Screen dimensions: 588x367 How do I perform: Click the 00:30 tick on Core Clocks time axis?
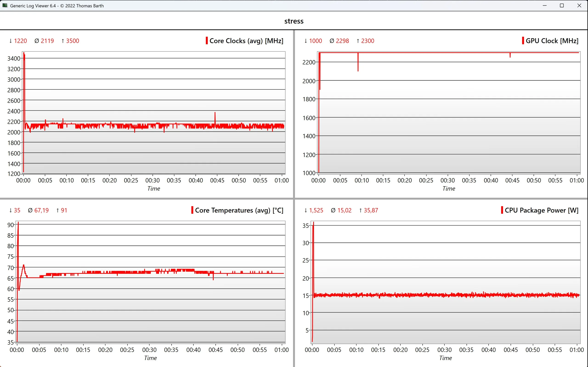[x=153, y=180]
